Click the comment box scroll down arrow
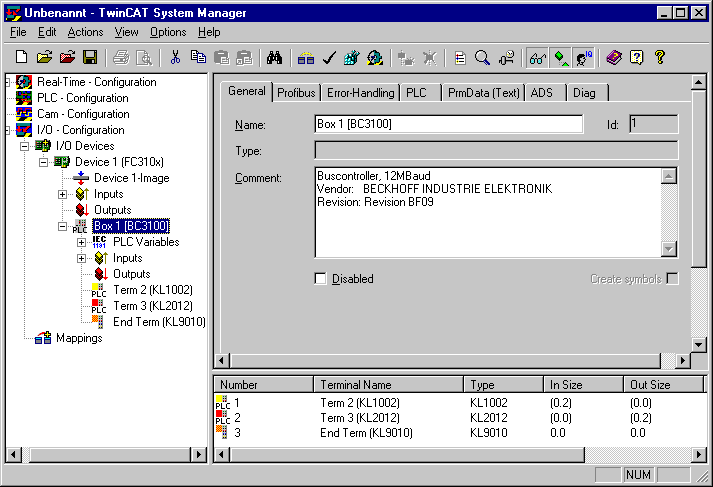 coord(668,249)
